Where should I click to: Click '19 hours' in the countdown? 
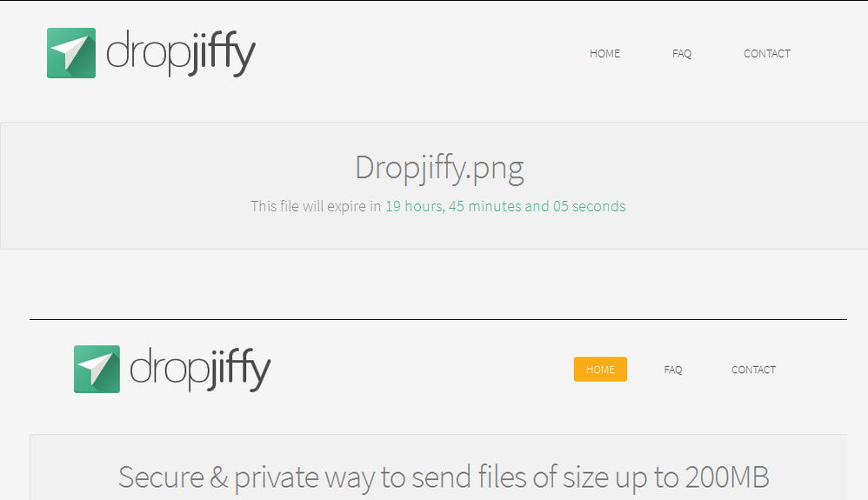coord(414,206)
